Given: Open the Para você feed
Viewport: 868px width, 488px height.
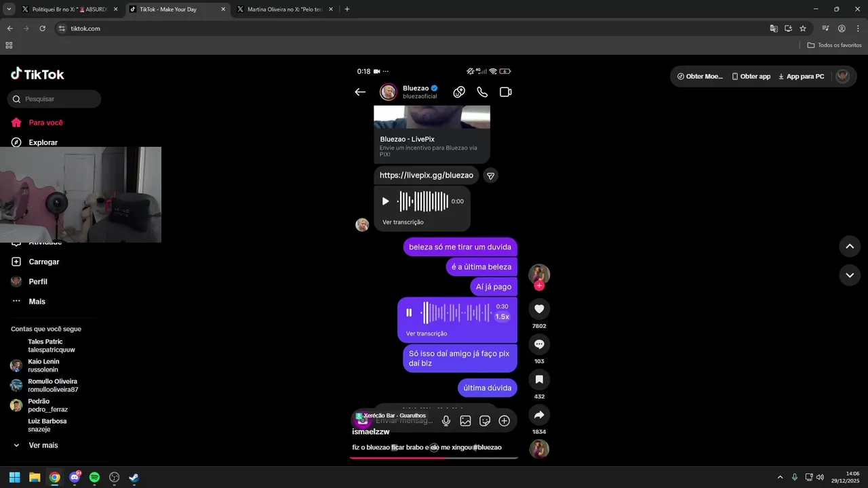Looking at the screenshot, I should tap(46, 123).
